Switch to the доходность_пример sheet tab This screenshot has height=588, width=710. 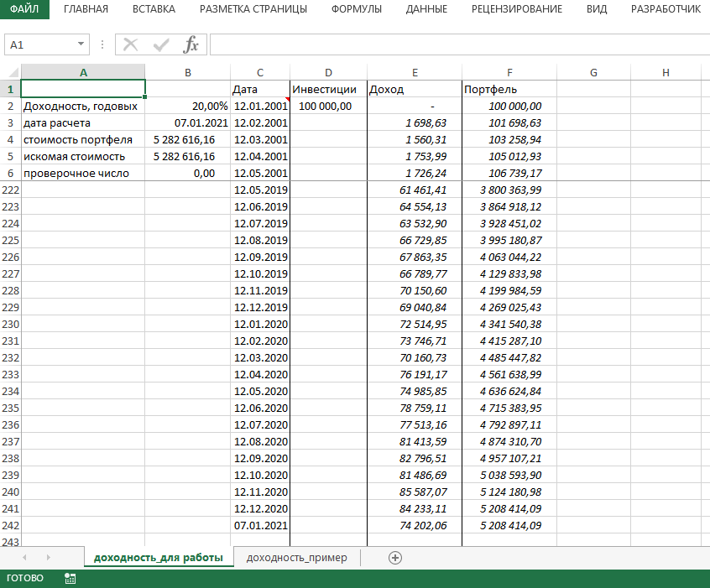pos(296,558)
